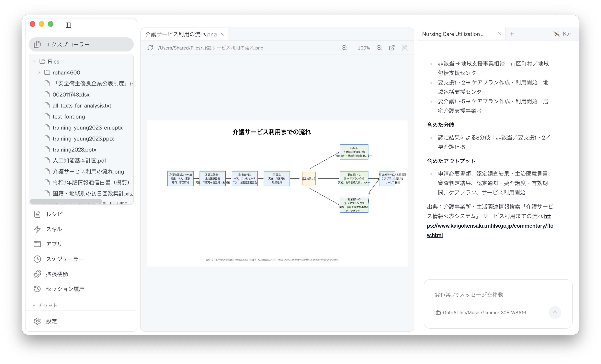
Task: Click the 100% zoom level
Action: point(363,48)
